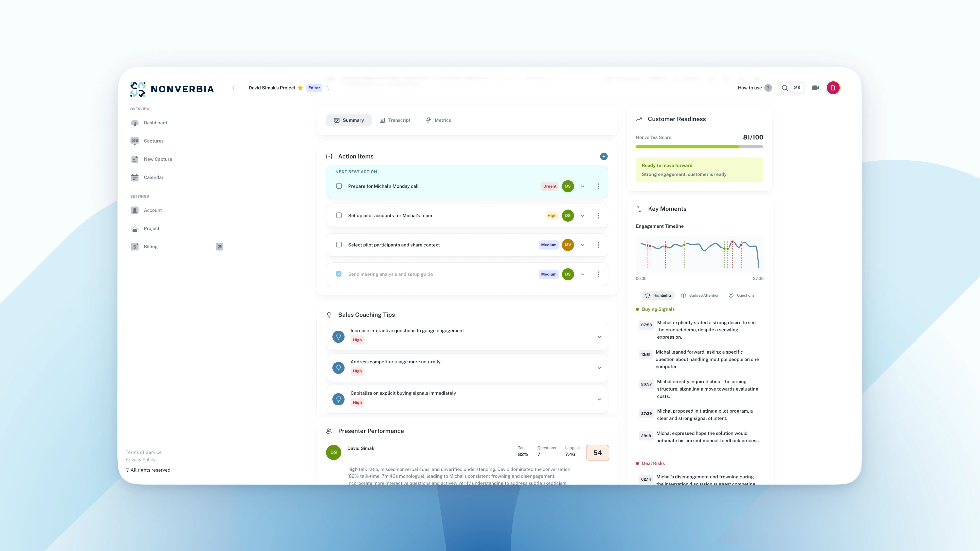Click the Billing external link arrow icon
This screenshot has width=980, height=551.
click(x=219, y=247)
